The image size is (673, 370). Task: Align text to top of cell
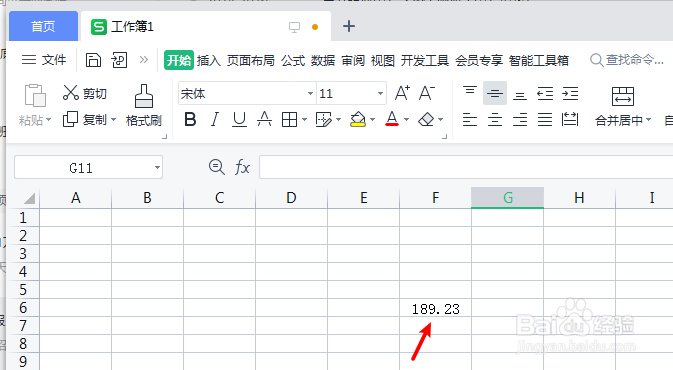470,91
